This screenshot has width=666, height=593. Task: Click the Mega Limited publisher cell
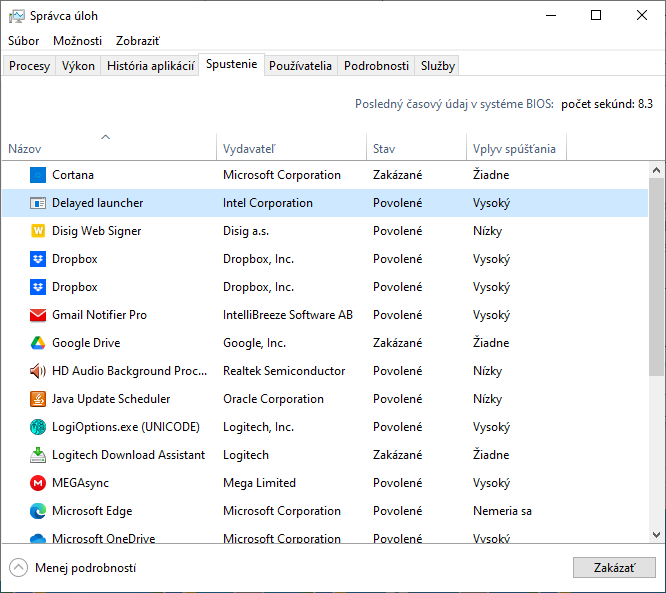[x=259, y=483]
